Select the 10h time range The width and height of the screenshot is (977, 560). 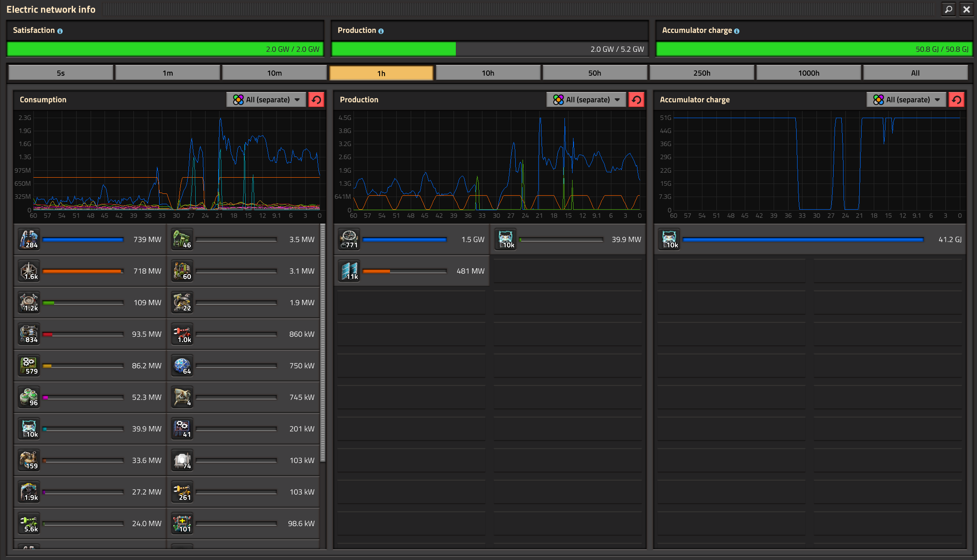pos(488,73)
